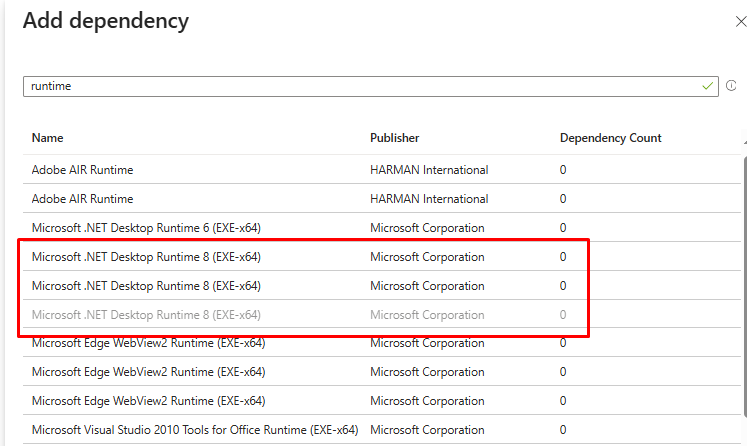Sort by the Name column header

click(x=47, y=138)
